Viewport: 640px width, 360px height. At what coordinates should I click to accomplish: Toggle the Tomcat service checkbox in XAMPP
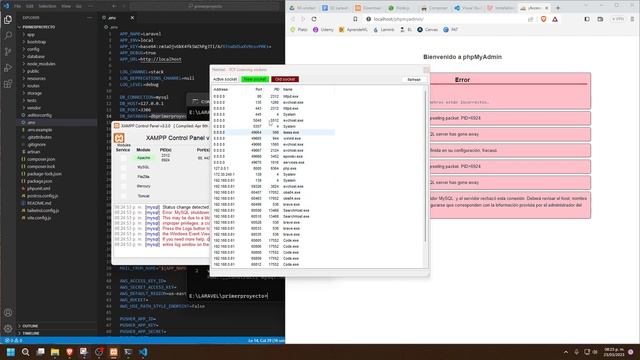click(x=124, y=196)
